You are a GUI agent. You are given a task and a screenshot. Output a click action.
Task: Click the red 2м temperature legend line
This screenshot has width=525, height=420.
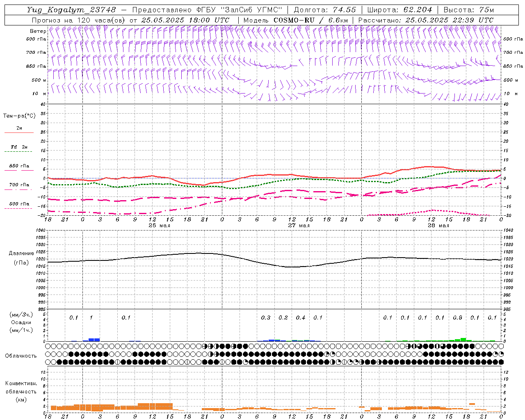click(x=19, y=133)
